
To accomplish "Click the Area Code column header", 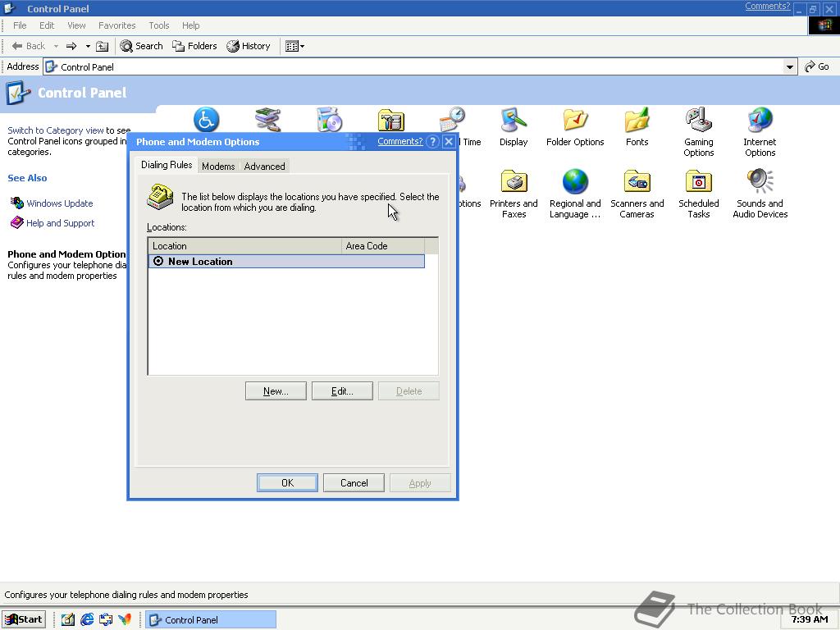I will point(383,246).
